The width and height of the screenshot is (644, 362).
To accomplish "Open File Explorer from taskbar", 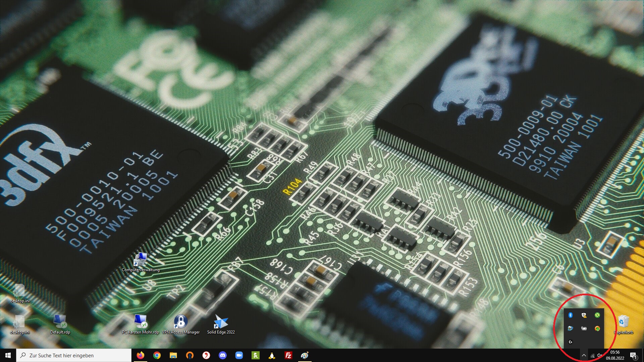I will 173,355.
